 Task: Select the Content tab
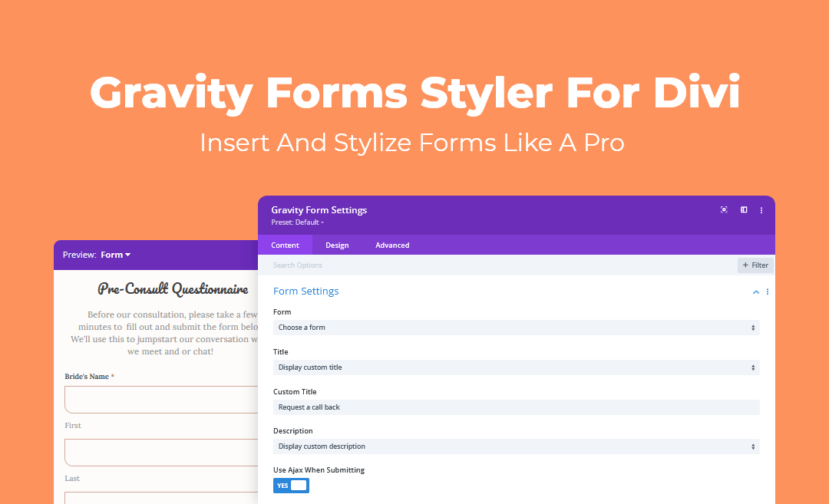click(285, 245)
